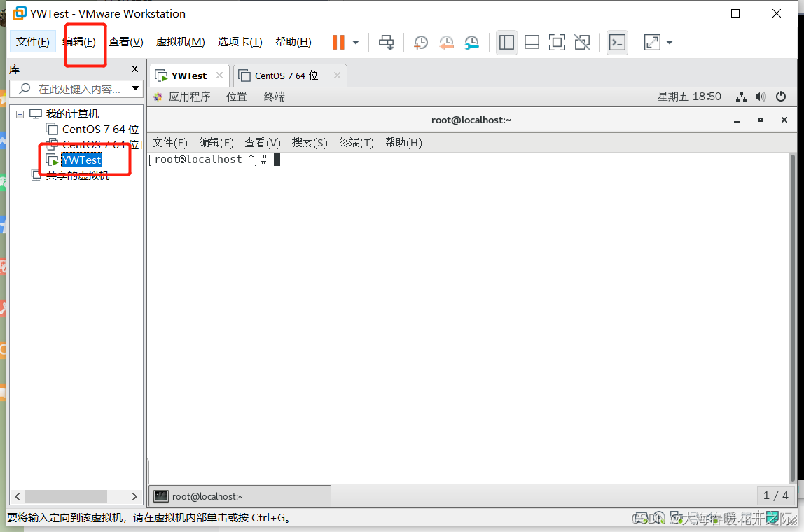
Task: Click the 1 / 4 workspace switcher
Action: click(x=775, y=496)
